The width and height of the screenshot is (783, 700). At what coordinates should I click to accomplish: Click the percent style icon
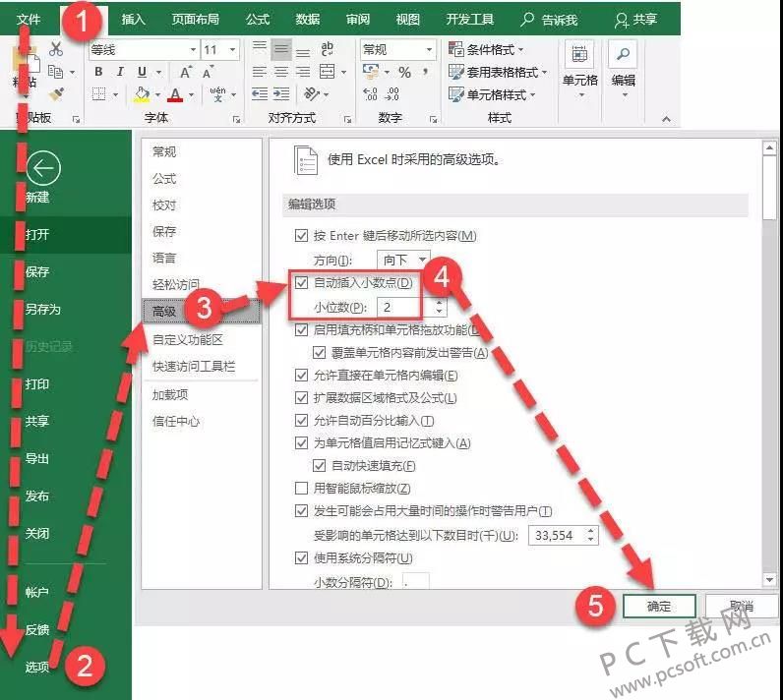pos(404,73)
